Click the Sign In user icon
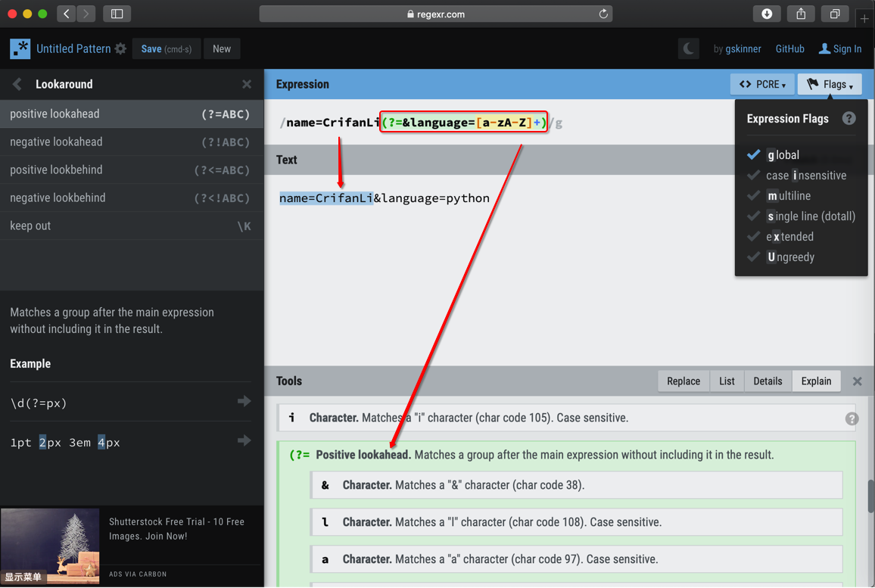Viewport: 875px width, 588px height. pos(824,48)
